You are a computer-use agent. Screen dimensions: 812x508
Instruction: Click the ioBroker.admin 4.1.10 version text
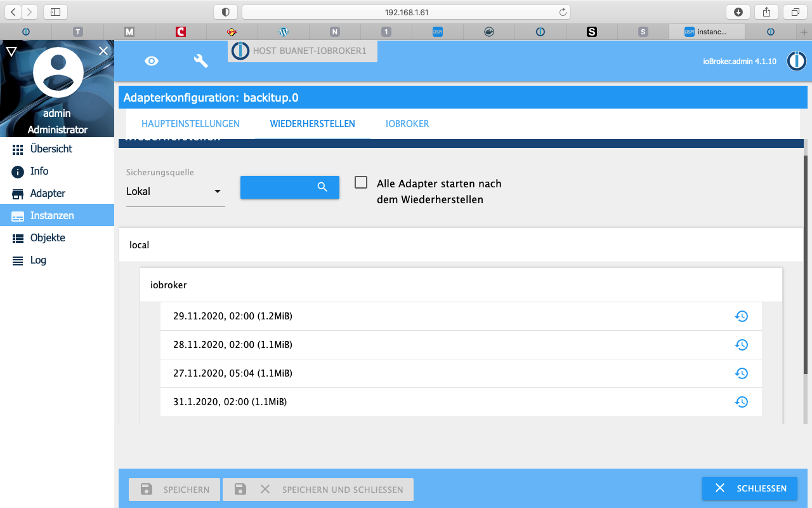tap(740, 62)
